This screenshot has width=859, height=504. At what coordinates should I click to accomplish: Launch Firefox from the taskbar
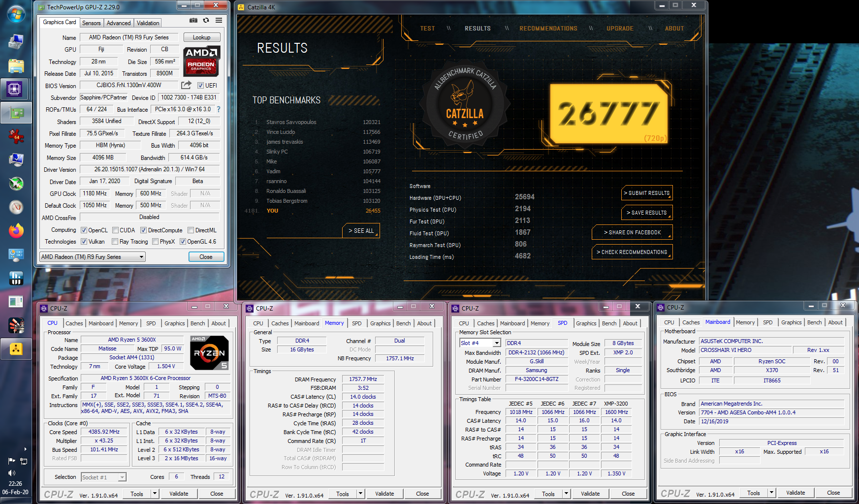(x=16, y=231)
